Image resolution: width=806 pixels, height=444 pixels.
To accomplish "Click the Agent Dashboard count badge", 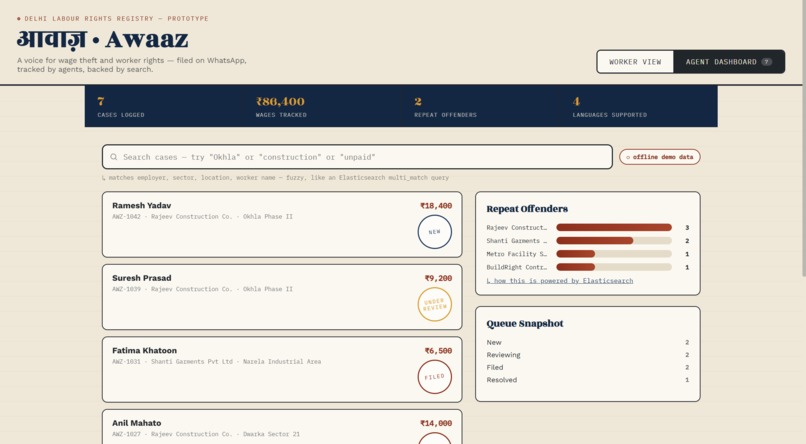I will (x=766, y=62).
